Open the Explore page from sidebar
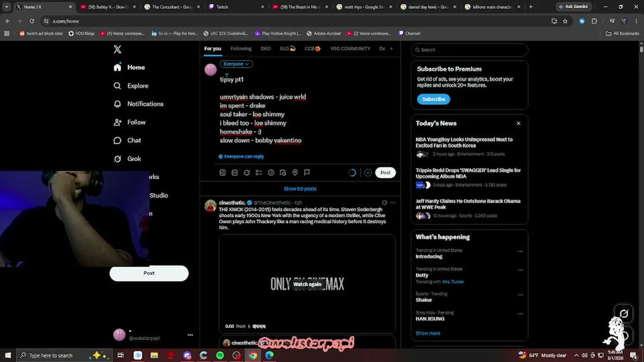 tap(131, 86)
